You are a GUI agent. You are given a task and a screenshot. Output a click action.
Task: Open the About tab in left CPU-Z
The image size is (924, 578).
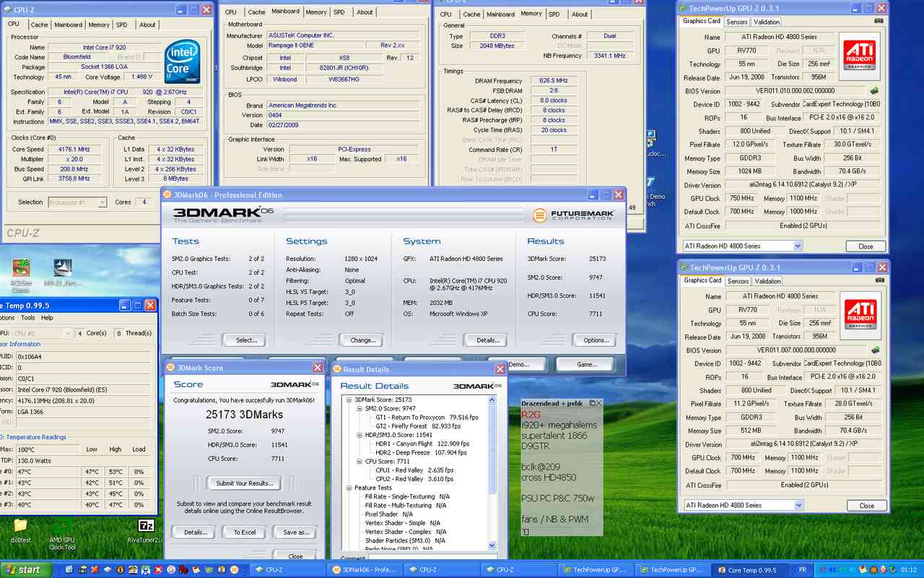click(147, 25)
